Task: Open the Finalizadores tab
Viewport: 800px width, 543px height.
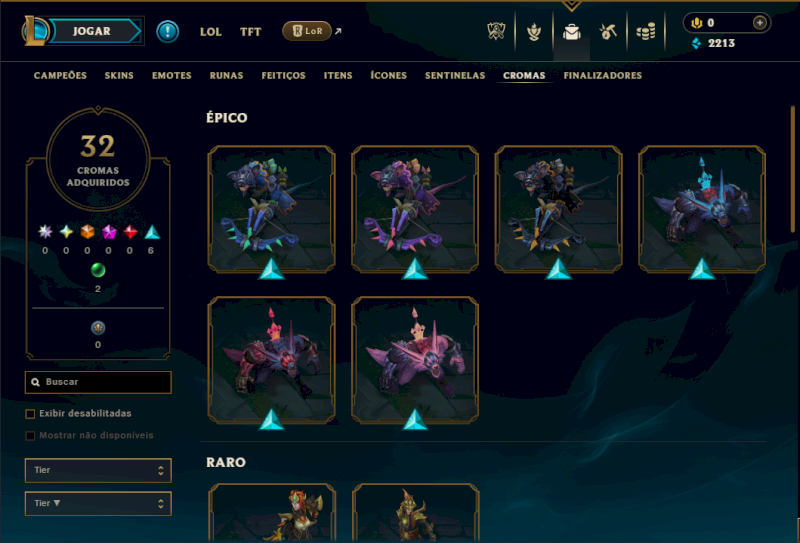Action: pos(603,76)
